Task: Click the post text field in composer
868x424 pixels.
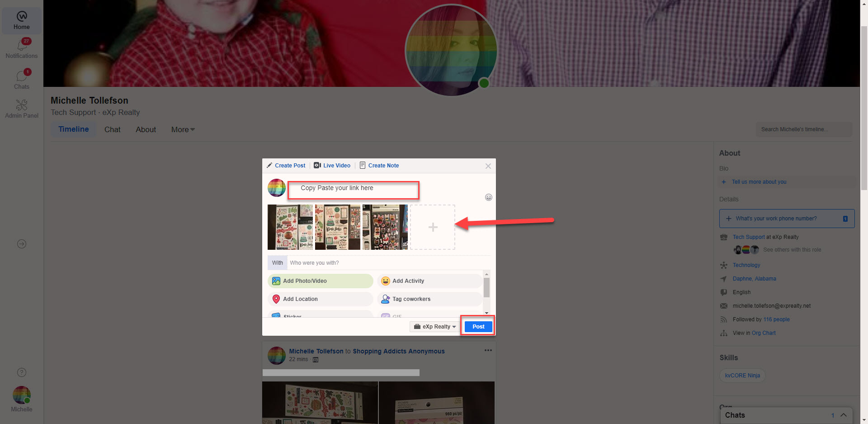Action: [354, 190]
